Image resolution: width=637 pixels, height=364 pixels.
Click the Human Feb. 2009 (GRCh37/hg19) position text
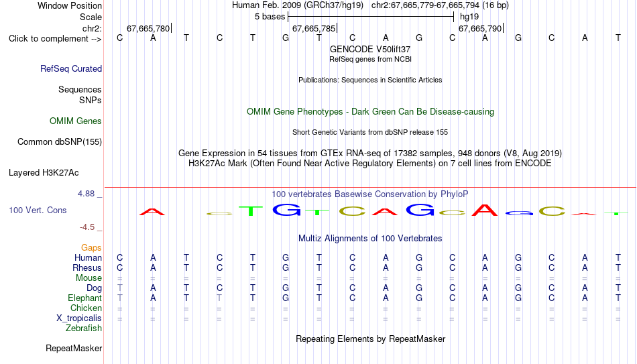298,5
